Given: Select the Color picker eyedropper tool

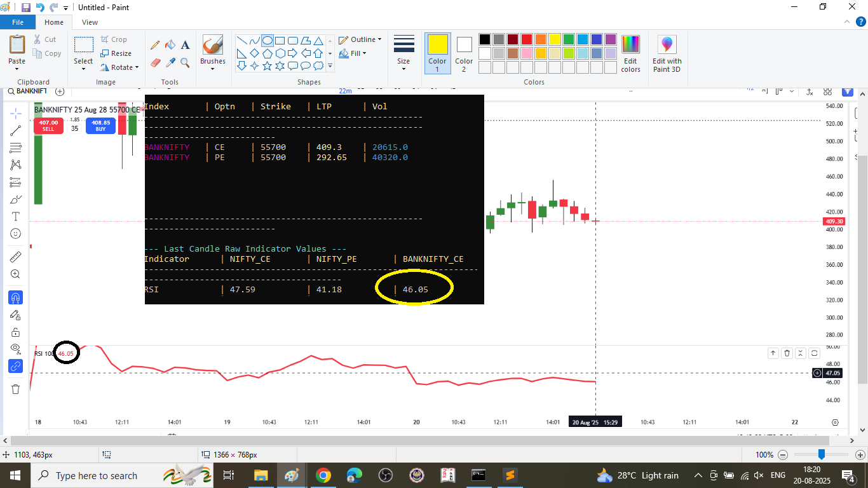Looking at the screenshot, I should pyautogui.click(x=170, y=62).
